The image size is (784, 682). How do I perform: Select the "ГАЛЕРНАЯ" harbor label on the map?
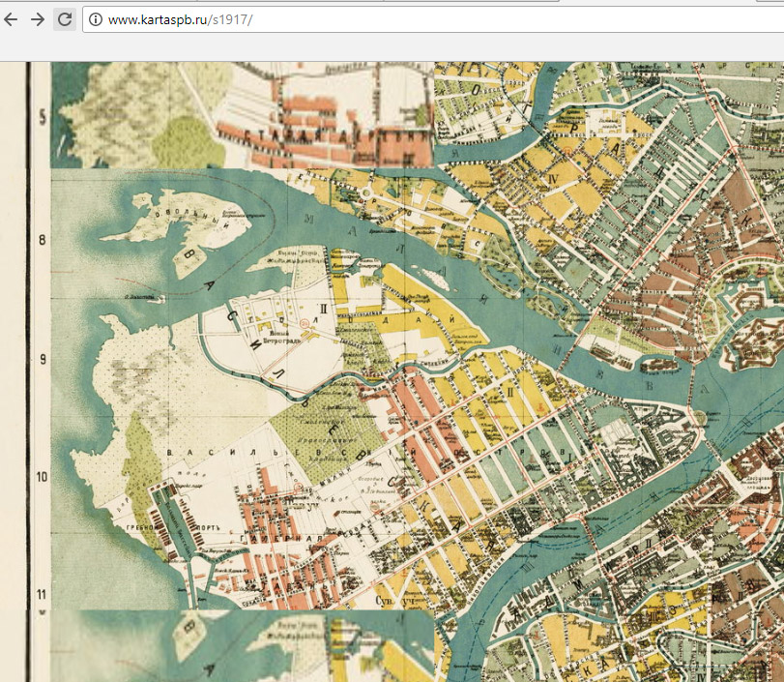click(281, 539)
